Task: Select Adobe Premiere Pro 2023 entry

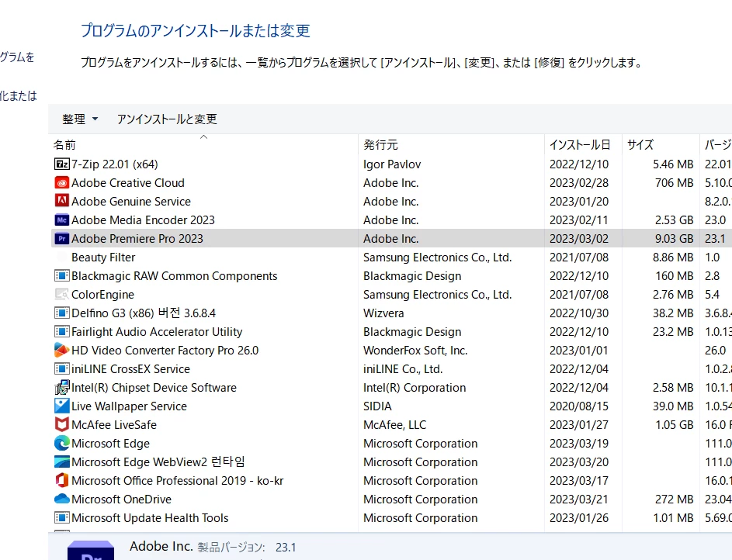Action: (x=137, y=239)
